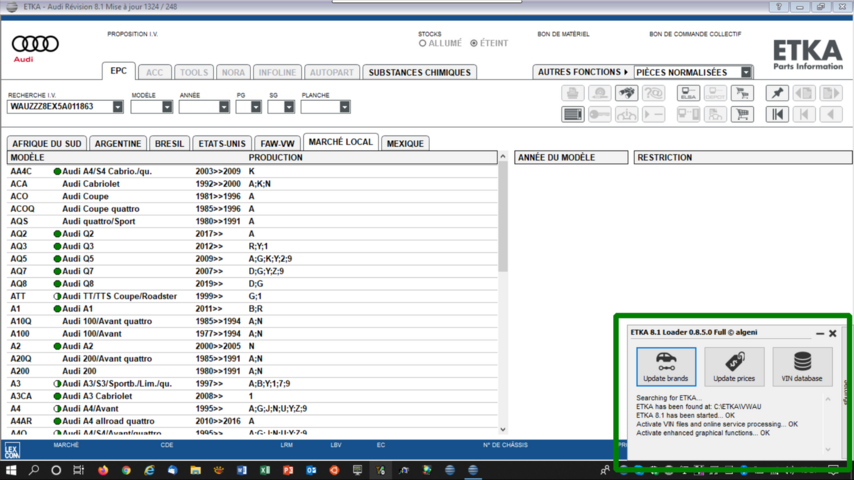The image size is (854, 480).
Task: Select the FAW-VW market tab
Action: [x=277, y=144]
